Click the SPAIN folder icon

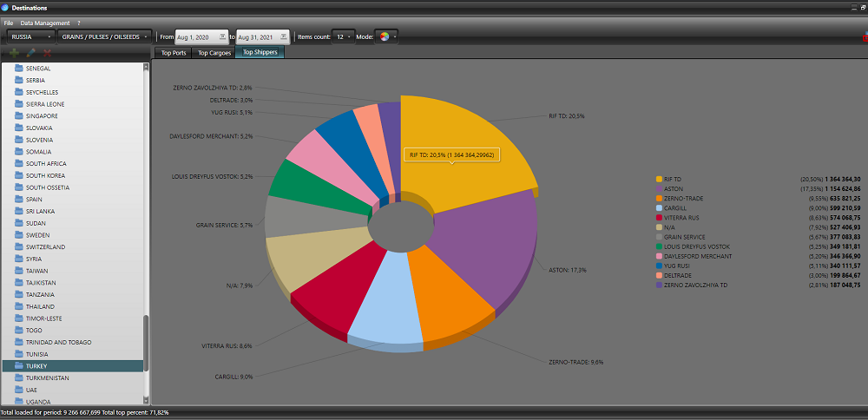(x=19, y=200)
